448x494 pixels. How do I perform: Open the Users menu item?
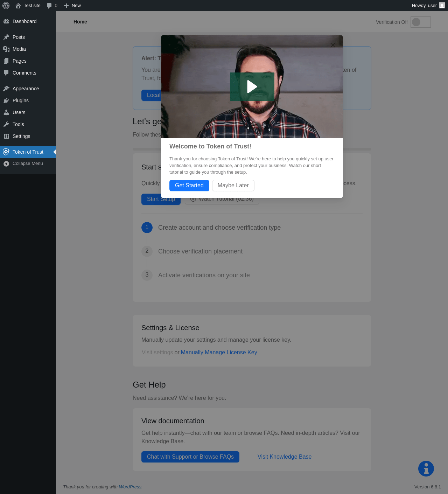(19, 112)
